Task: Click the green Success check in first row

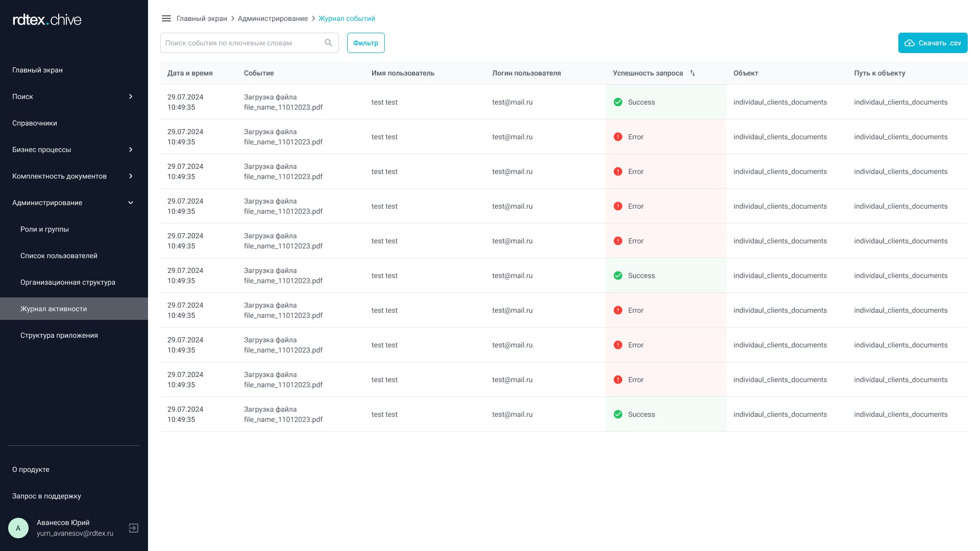Action: 618,102
